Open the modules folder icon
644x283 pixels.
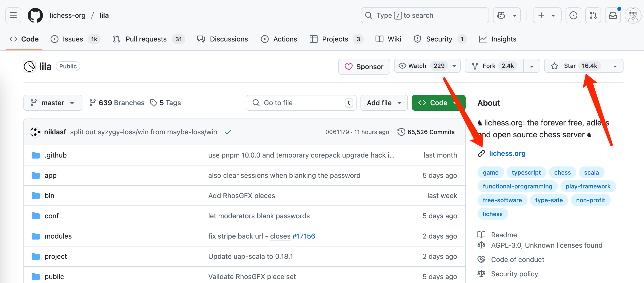coord(36,236)
